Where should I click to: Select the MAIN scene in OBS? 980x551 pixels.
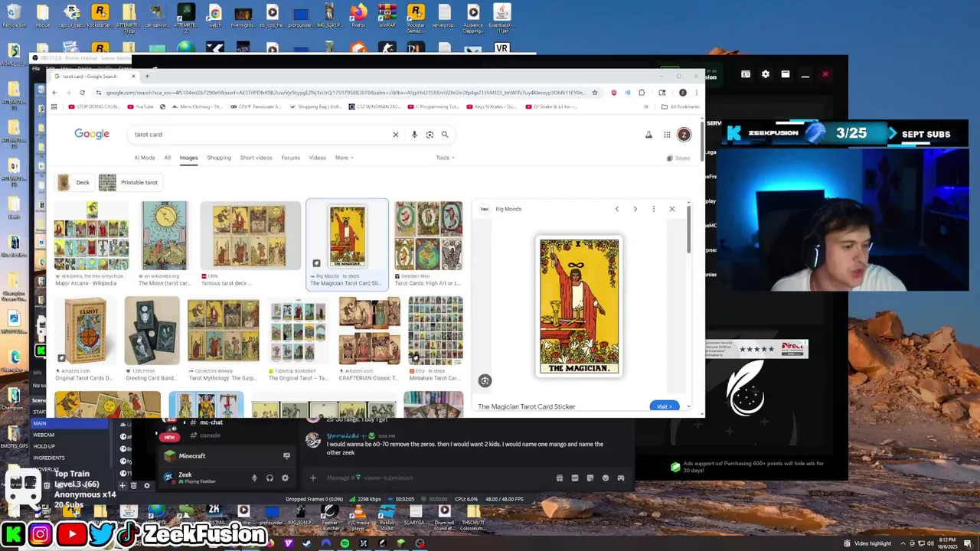click(69, 423)
